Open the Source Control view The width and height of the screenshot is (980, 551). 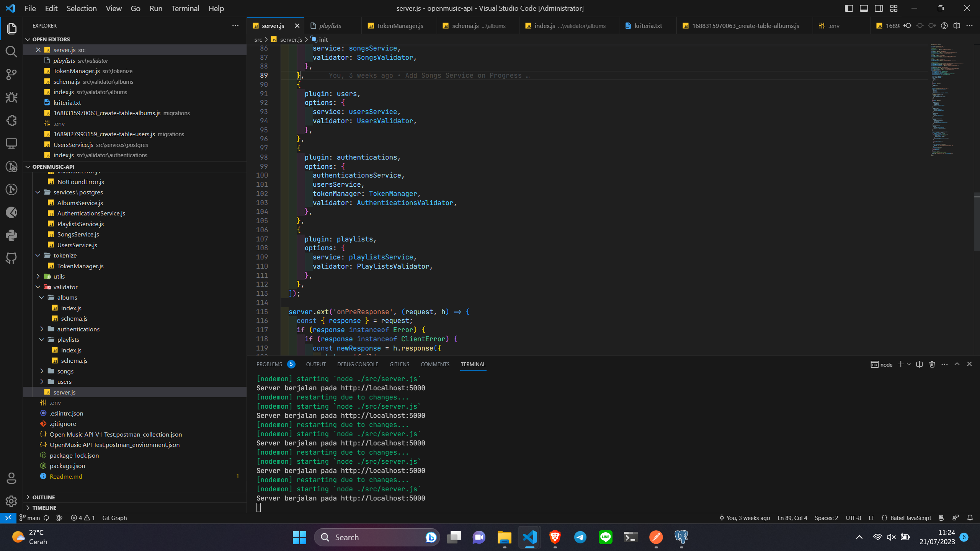(11, 74)
